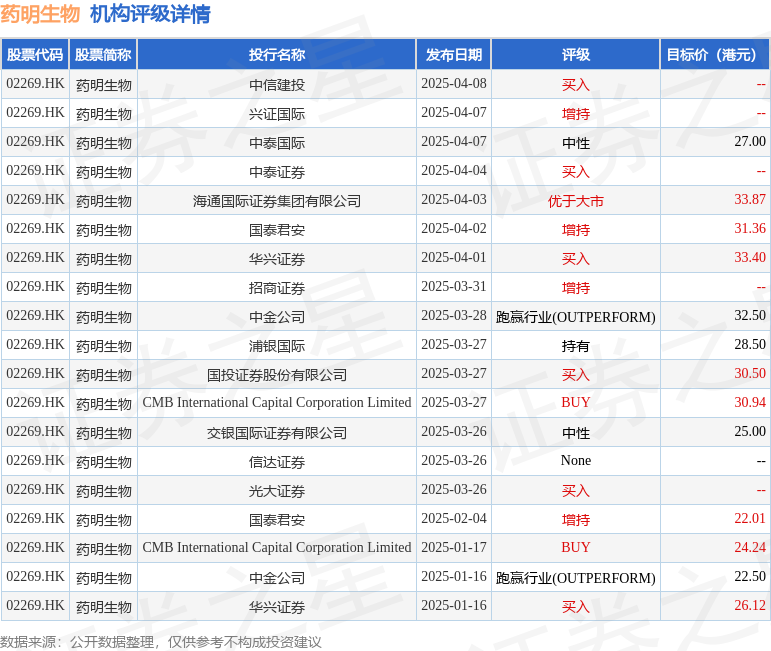Select the 中信建投 bank name cell
The height and width of the screenshot is (651, 771).
tap(277, 85)
